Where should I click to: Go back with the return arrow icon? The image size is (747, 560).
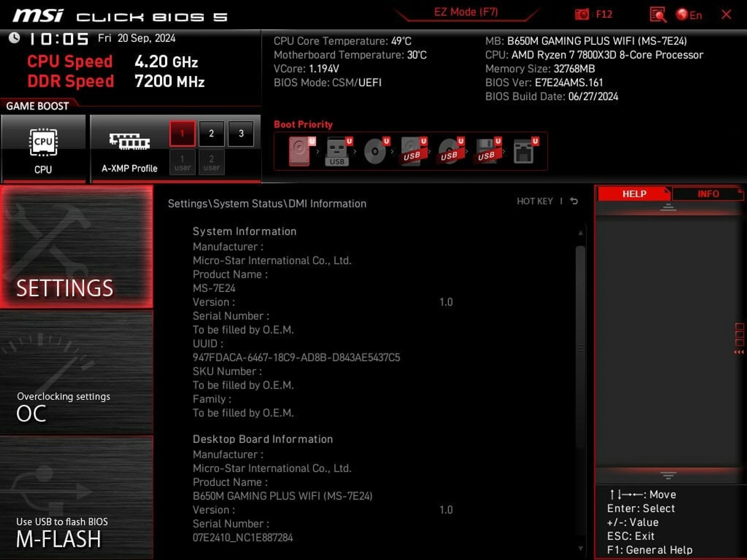coord(574,201)
